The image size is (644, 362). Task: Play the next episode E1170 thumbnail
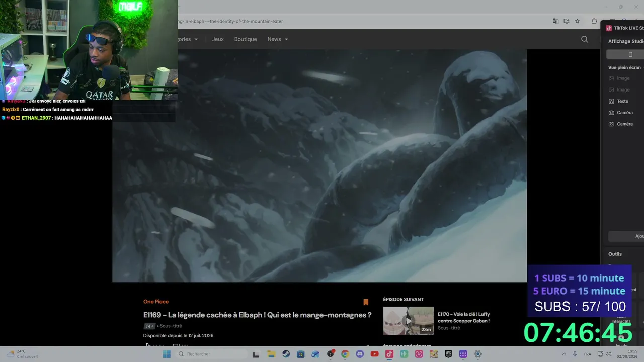(409, 321)
